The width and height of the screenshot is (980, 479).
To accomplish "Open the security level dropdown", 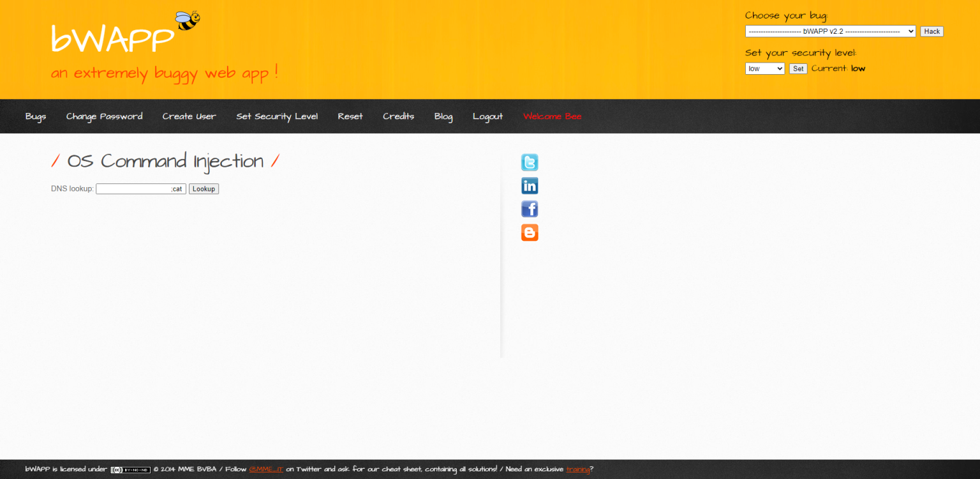I will 764,68.
